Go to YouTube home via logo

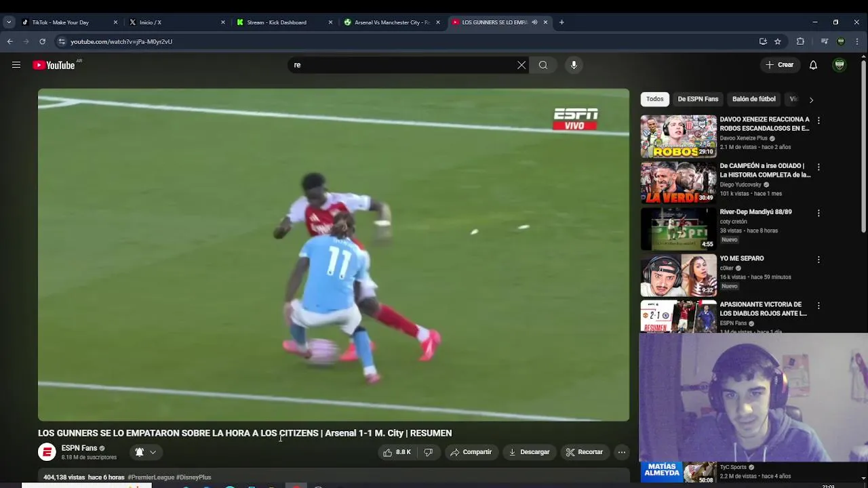click(54, 65)
